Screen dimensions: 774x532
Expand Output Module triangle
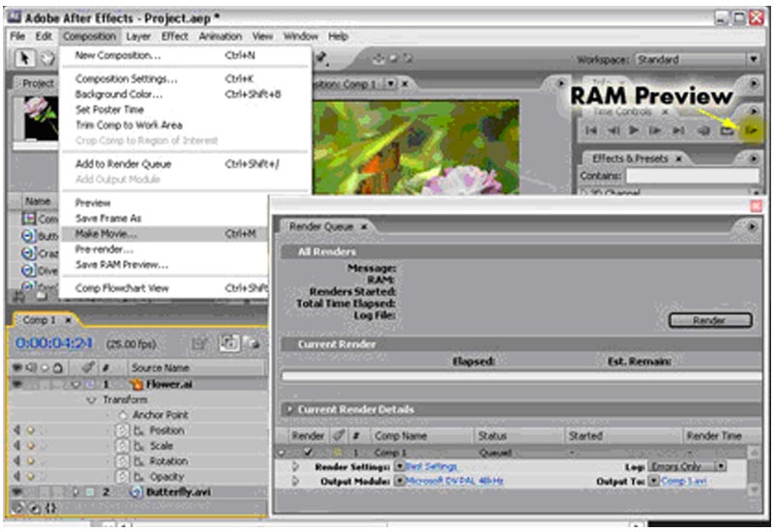pyautogui.click(x=295, y=481)
